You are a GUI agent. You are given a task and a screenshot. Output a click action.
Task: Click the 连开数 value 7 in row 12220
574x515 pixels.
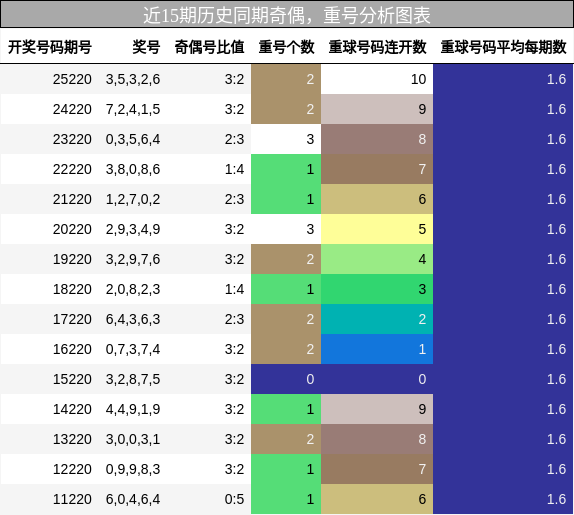377,469
